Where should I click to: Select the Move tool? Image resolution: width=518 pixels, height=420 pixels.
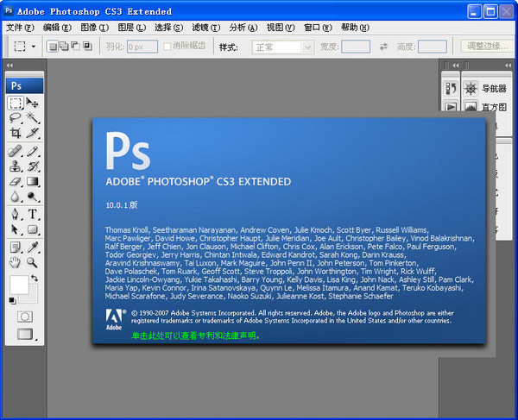[33, 103]
